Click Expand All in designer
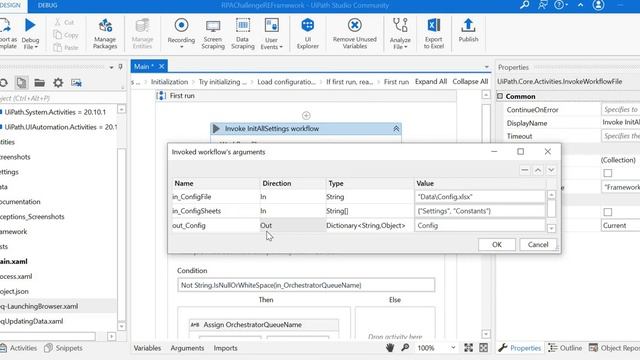This screenshot has width=640, height=360. 431,82
